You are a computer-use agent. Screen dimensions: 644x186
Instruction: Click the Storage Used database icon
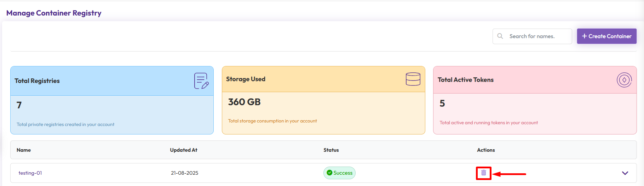[x=413, y=79]
